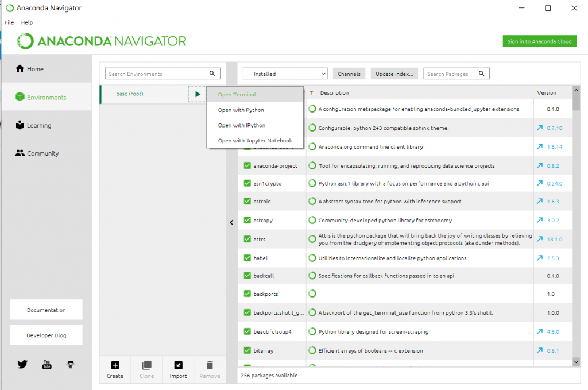Open the File menu

click(x=9, y=22)
